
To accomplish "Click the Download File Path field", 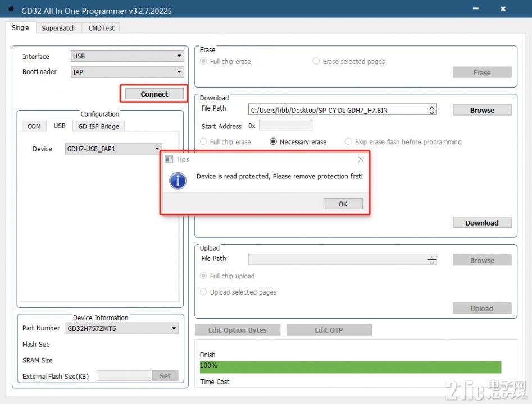I will tap(342, 110).
